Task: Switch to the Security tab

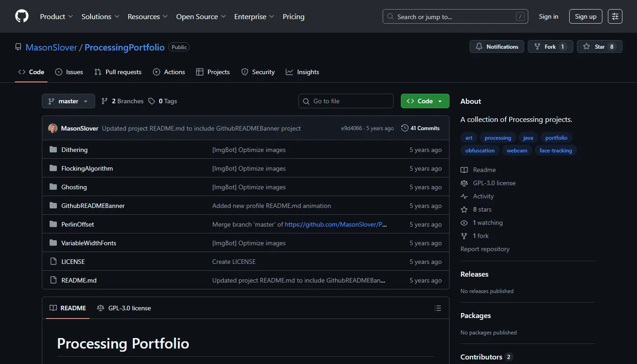Action: click(258, 72)
